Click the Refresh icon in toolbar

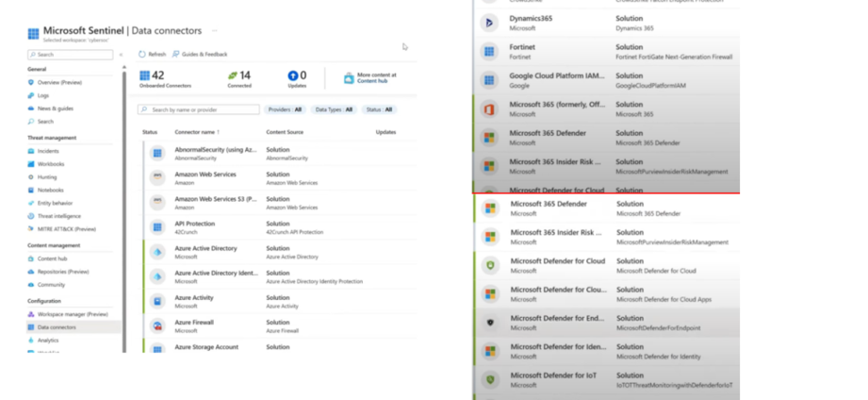pos(142,55)
